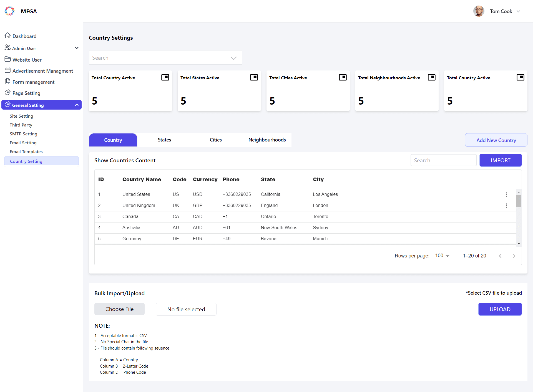Click the New South Wales state cell
The height and width of the screenshot is (392, 533).
tap(279, 227)
